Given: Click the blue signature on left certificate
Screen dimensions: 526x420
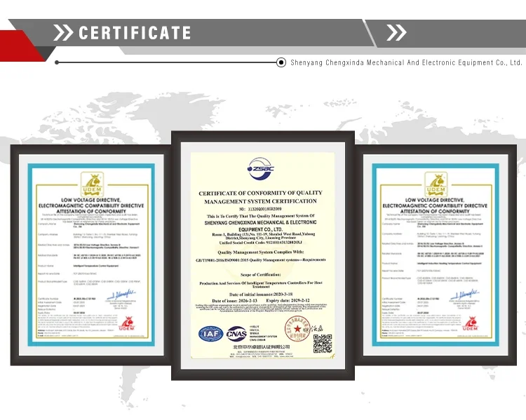Looking at the screenshot, I should click(x=121, y=294).
